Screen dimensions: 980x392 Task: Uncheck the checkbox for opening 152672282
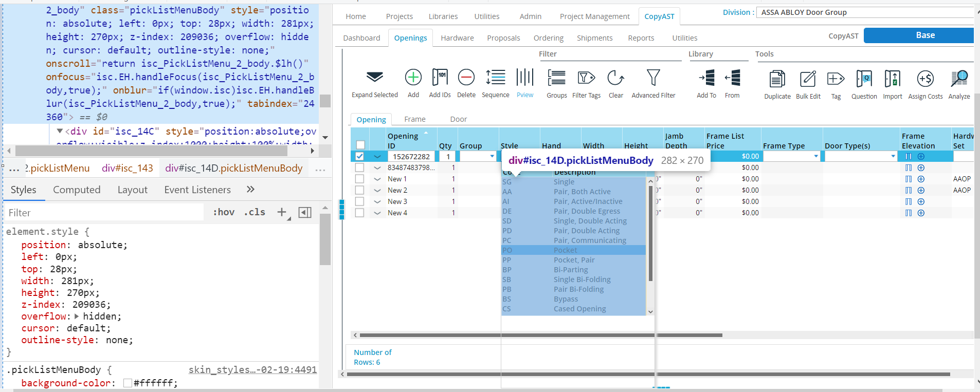[359, 156]
